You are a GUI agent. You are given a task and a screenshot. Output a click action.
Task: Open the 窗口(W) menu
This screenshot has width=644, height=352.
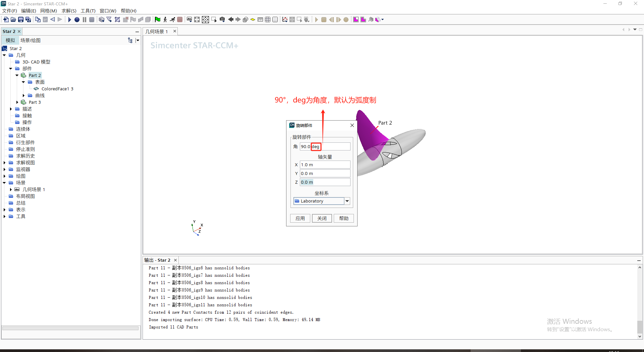(x=108, y=11)
